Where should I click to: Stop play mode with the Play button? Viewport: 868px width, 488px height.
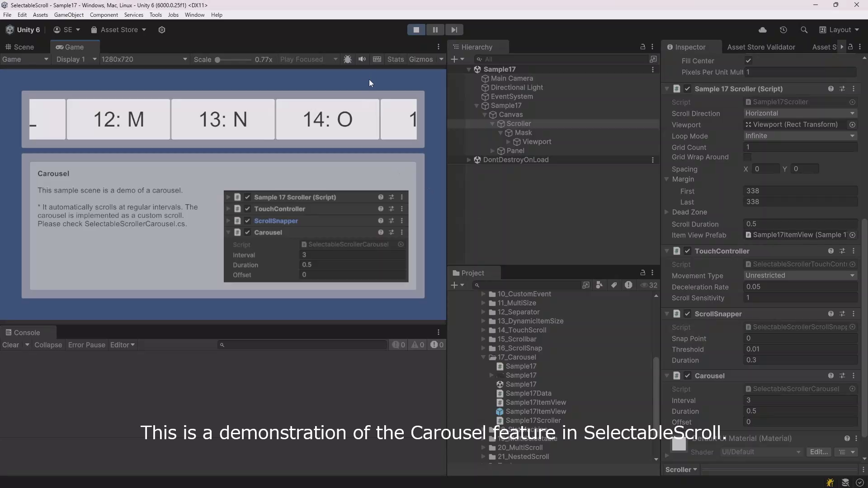click(416, 30)
